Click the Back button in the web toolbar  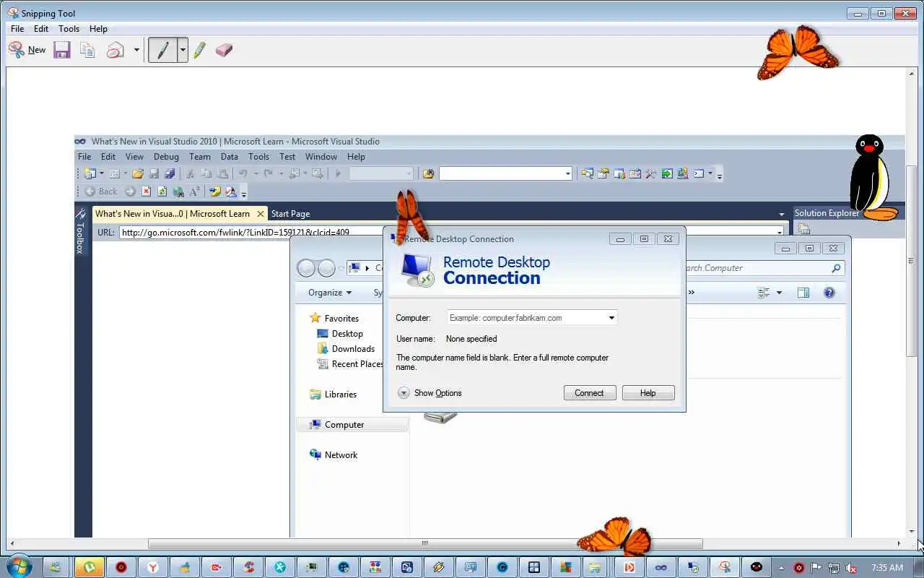(x=101, y=191)
